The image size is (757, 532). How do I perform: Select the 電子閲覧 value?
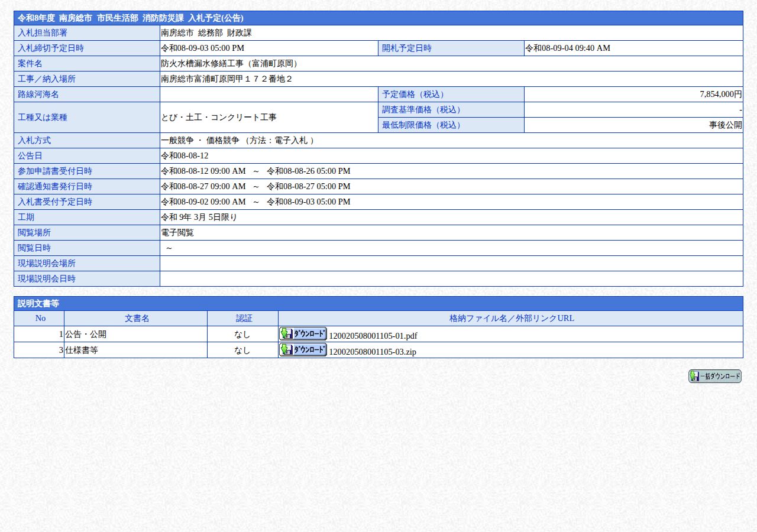(x=177, y=233)
